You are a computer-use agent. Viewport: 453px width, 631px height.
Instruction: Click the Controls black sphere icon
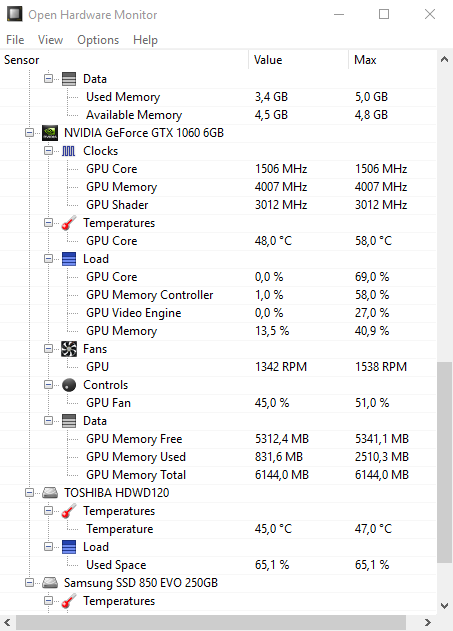(69, 385)
